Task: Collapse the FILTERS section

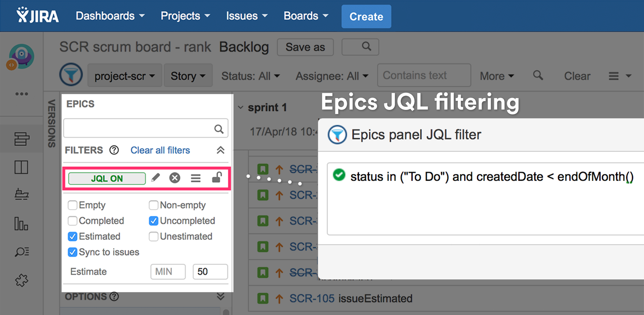Action: [220, 150]
